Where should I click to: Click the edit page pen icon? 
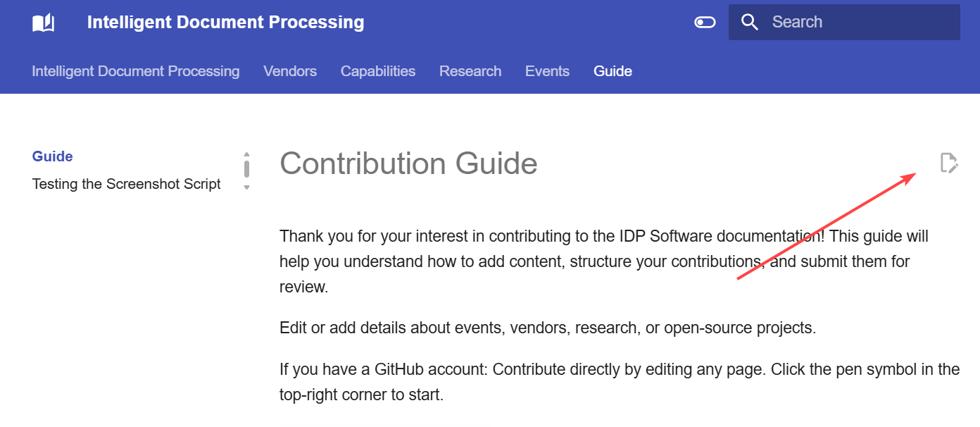point(949,163)
